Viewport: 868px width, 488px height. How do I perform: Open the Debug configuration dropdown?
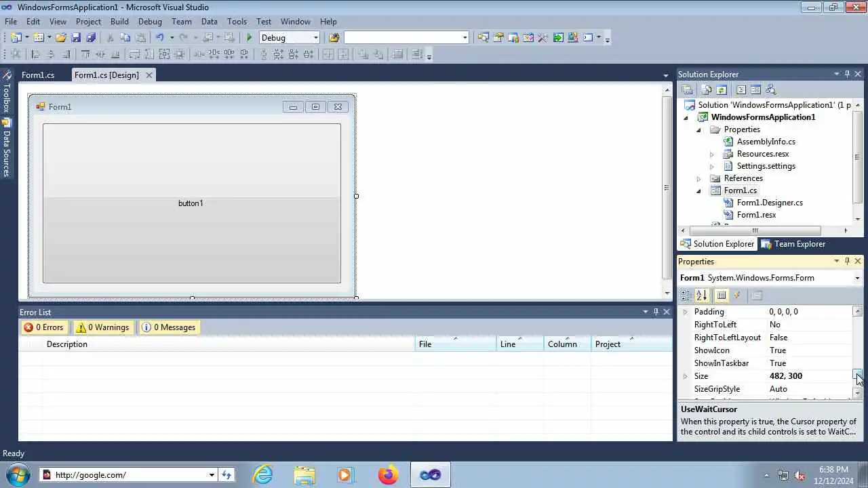[x=315, y=38]
